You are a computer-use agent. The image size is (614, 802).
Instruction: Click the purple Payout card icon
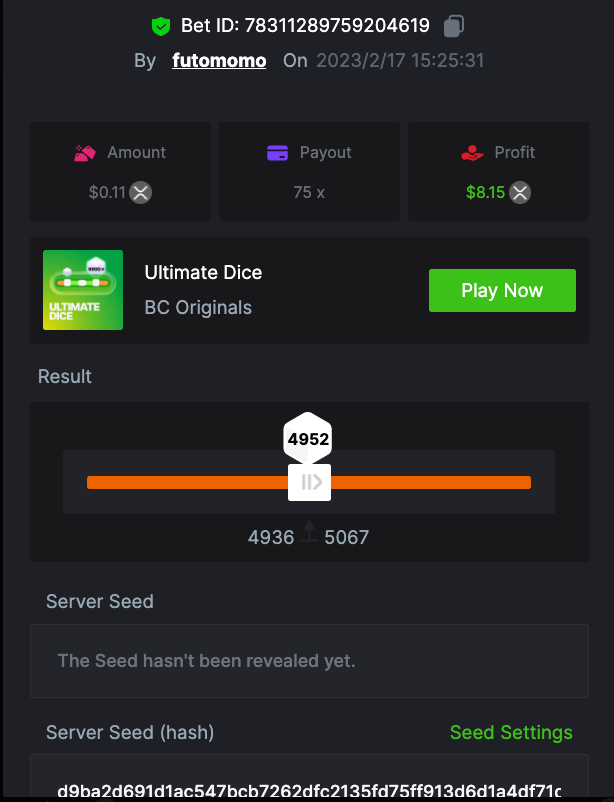[278, 153]
